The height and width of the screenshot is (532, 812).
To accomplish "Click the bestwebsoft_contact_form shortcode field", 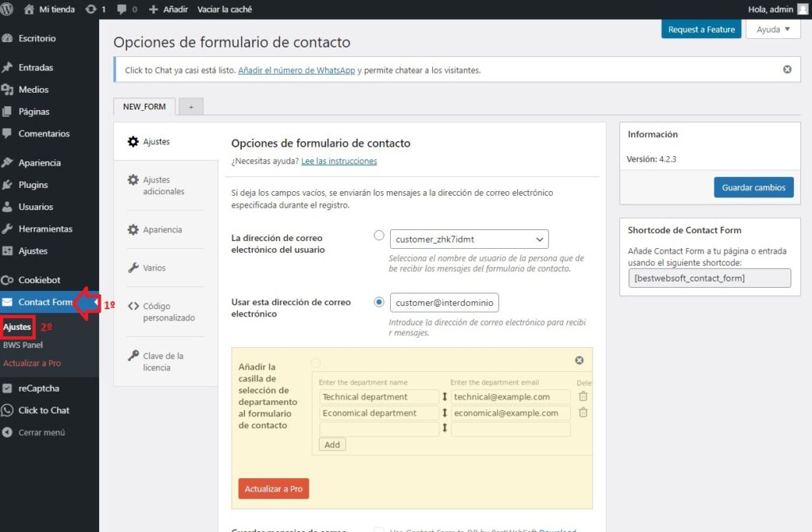I will pos(710,278).
